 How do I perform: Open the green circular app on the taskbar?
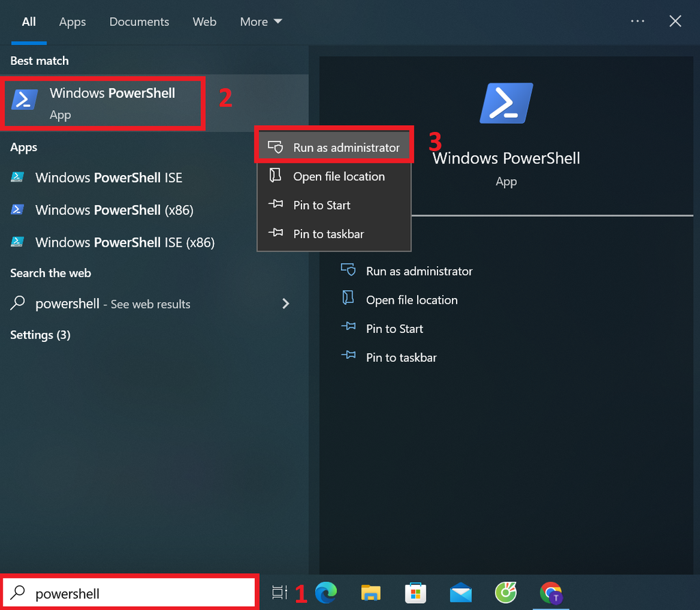506,593
